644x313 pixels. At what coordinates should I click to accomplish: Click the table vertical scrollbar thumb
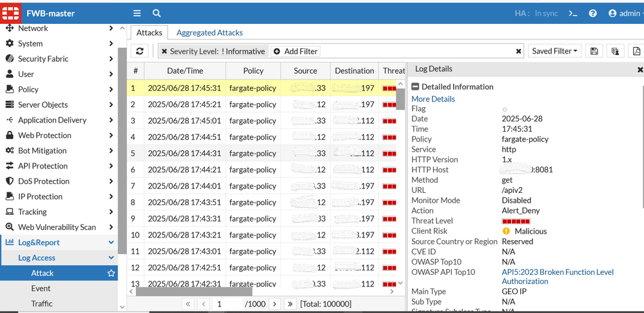[x=401, y=99]
